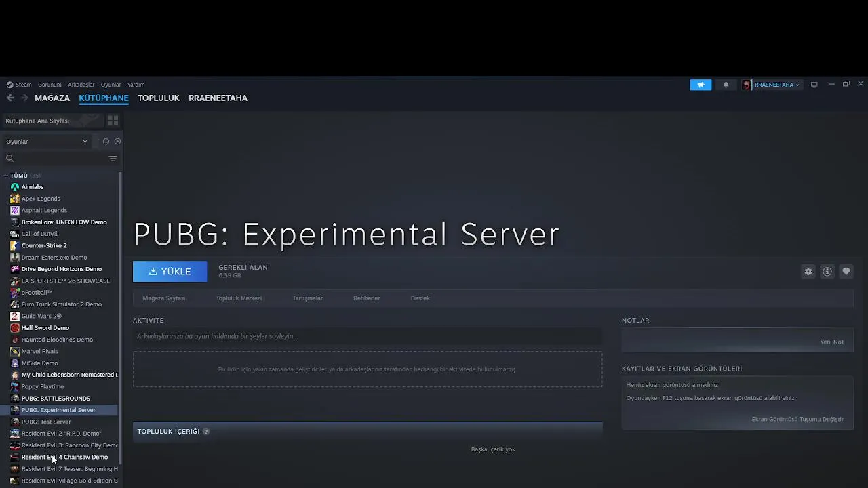The width and height of the screenshot is (868, 488).
Task: Click the Half Sword Demo icon
Action: tap(15, 328)
